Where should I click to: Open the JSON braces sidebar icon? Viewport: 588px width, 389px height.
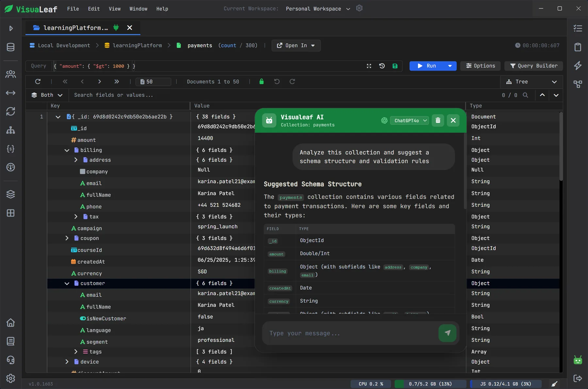10,149
